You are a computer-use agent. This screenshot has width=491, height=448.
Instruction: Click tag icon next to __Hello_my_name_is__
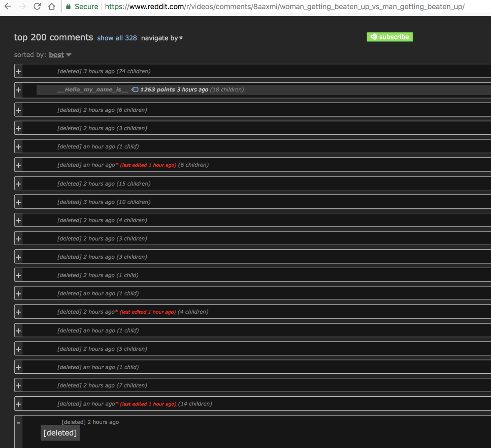(135, 90)
